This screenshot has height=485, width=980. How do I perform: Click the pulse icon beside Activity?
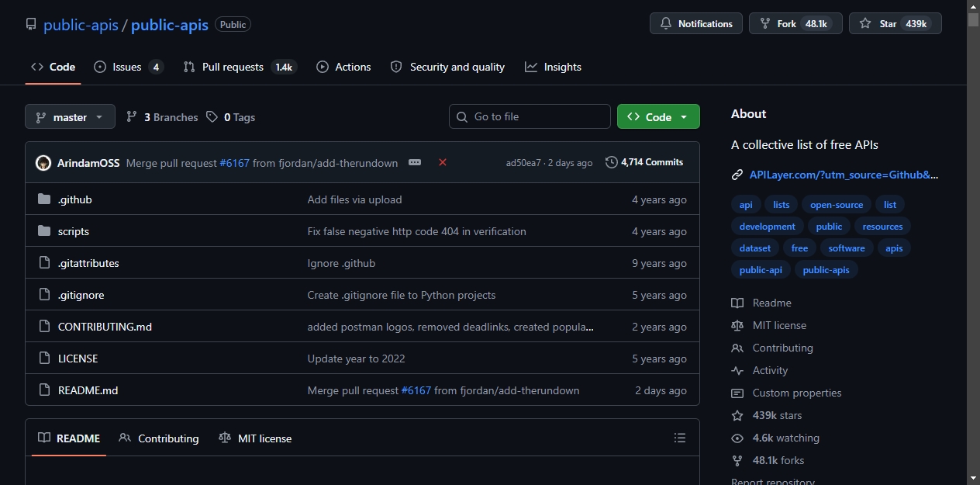coord(737,370)
